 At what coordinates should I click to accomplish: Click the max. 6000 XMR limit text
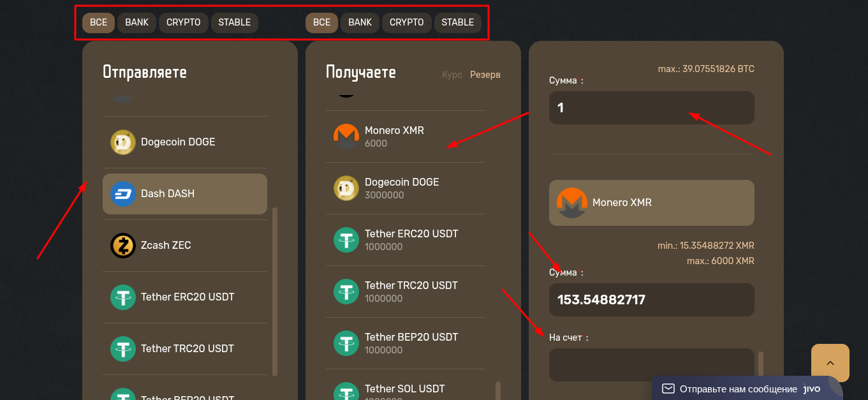tap(720, 261)
